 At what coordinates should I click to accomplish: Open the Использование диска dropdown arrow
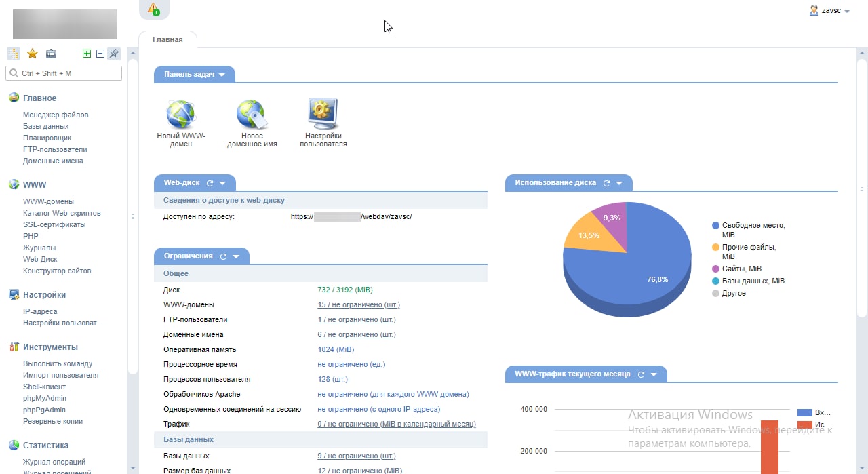[619, 183]
